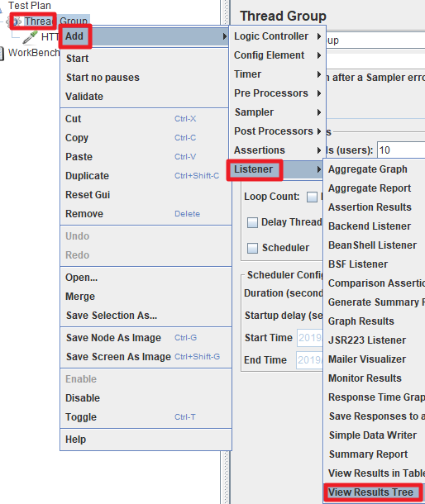Select Paste in the context menu
This screenshot has height=504, width=425.
tap(146, 156)
